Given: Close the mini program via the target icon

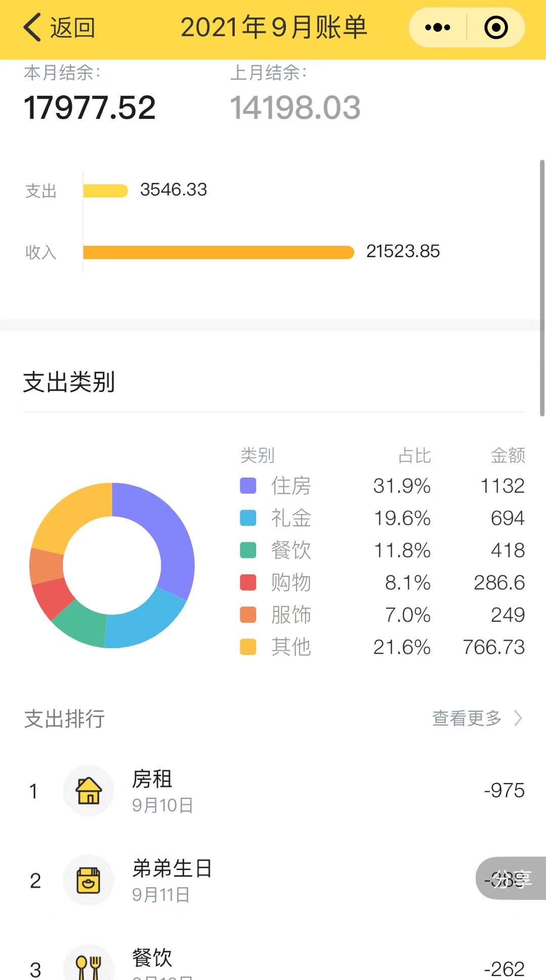Looking at the screenshot, I should (x=496, y=27).
